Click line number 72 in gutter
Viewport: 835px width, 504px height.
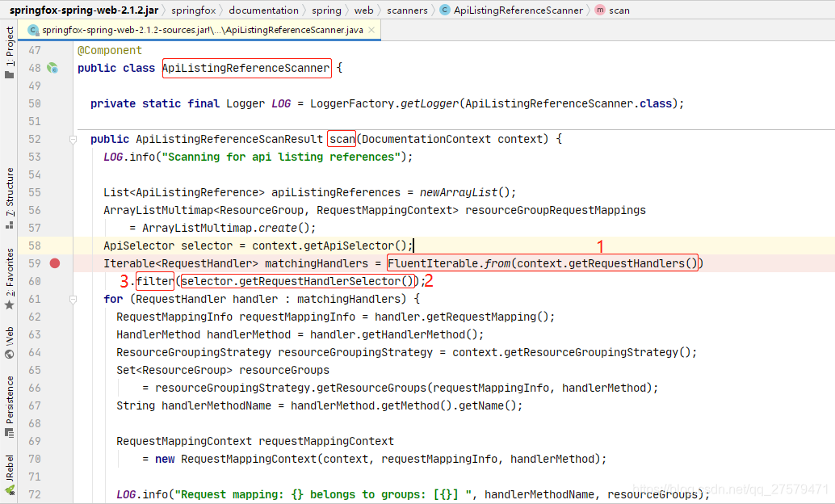click(35, 494)
